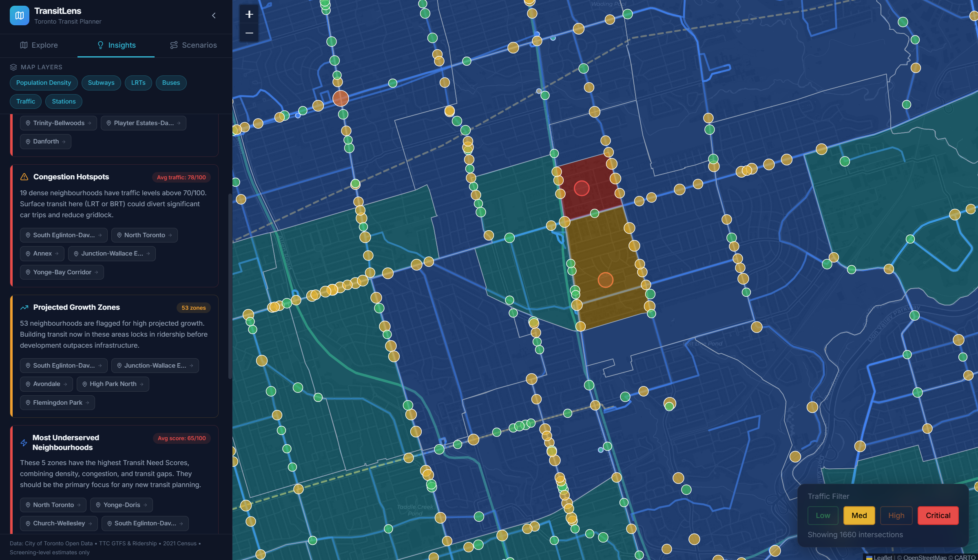The height and width of the screenshot is (560, 978).
Task: Go to Flemingdon Park neighbourhood
Action: (58, 403)
